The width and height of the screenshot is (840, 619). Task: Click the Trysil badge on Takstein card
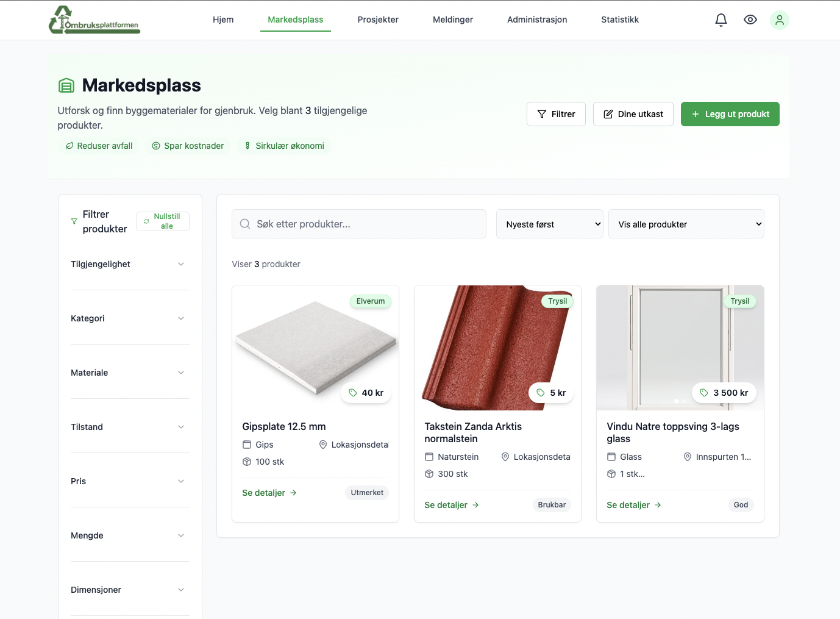tap(558, 301)
